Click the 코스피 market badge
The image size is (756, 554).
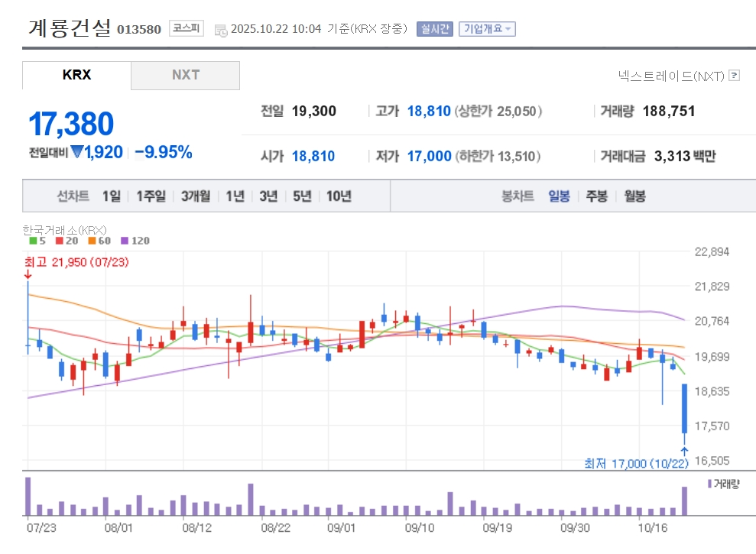point(186,28)
